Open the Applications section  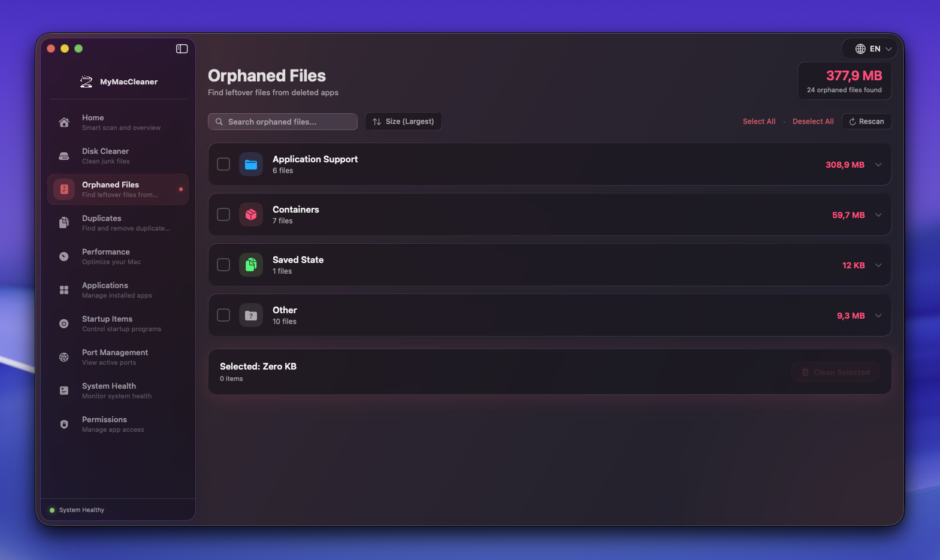click(118, 290)
